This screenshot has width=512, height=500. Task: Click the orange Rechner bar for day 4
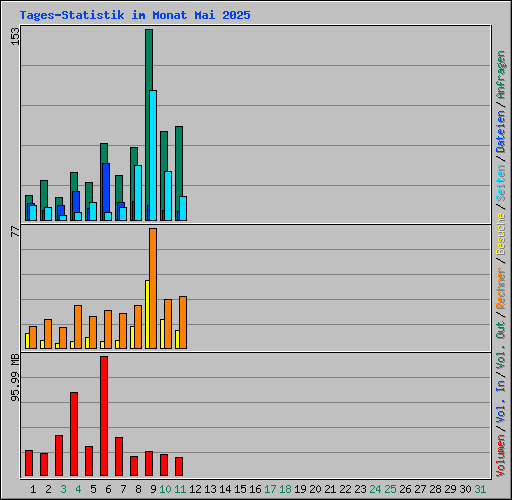point(78,327)
